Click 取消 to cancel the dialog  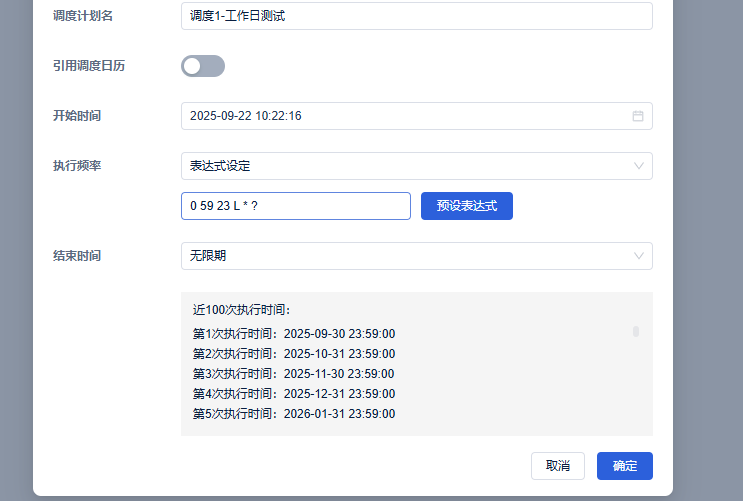558,466
